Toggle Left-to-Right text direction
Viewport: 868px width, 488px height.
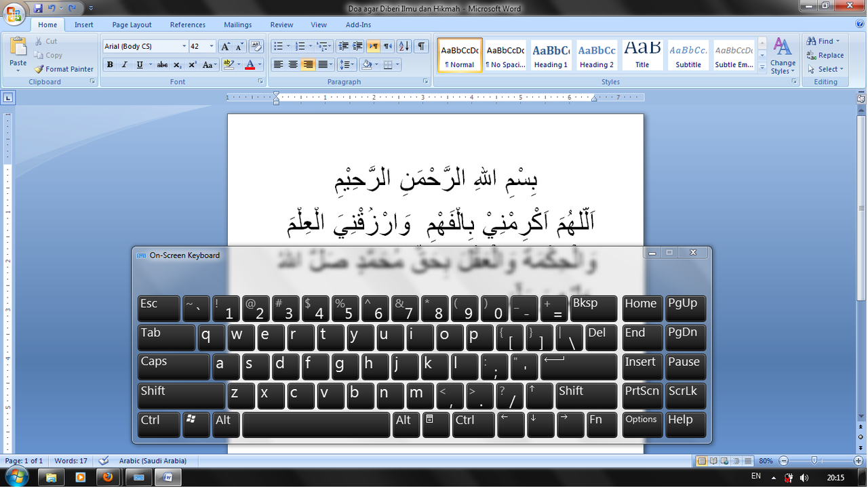coord(373,47)
